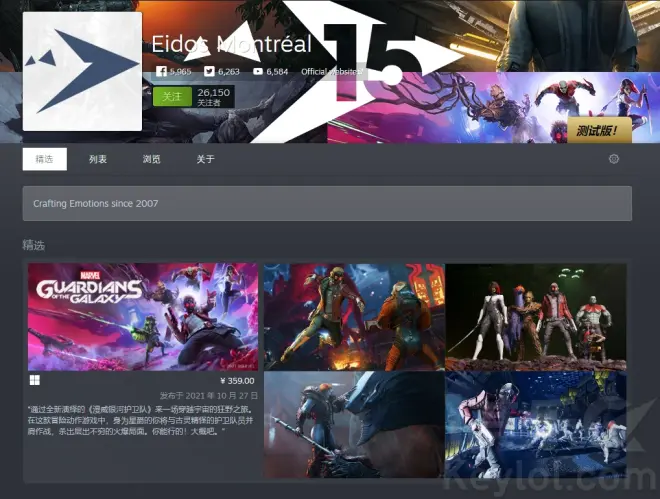
Task: Click the Eidos Montréal arrow logo avatar
Action: 82,71
